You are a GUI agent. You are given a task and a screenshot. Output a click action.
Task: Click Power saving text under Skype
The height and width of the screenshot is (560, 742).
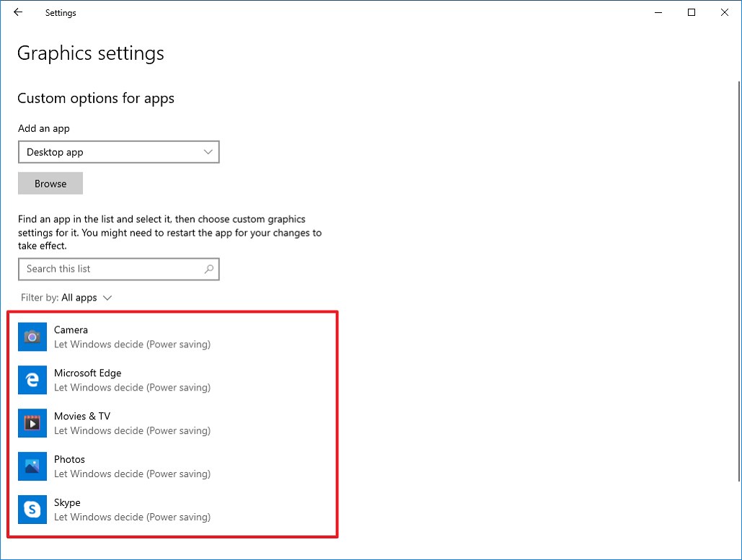point(178,517)
